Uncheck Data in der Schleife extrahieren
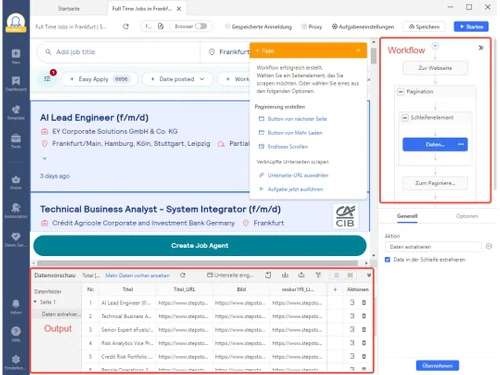 tap(387, 260)
